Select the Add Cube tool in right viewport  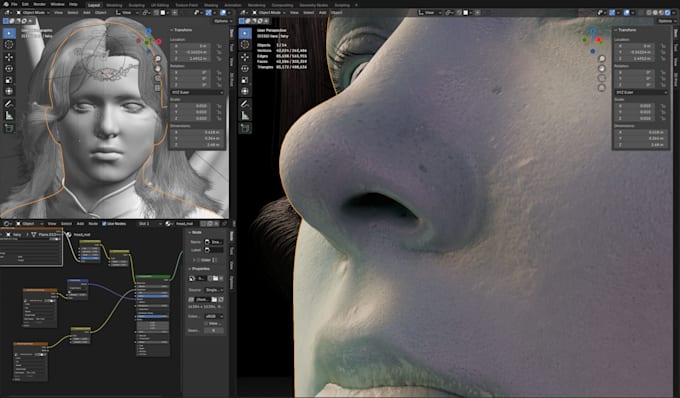click(245, 127)
